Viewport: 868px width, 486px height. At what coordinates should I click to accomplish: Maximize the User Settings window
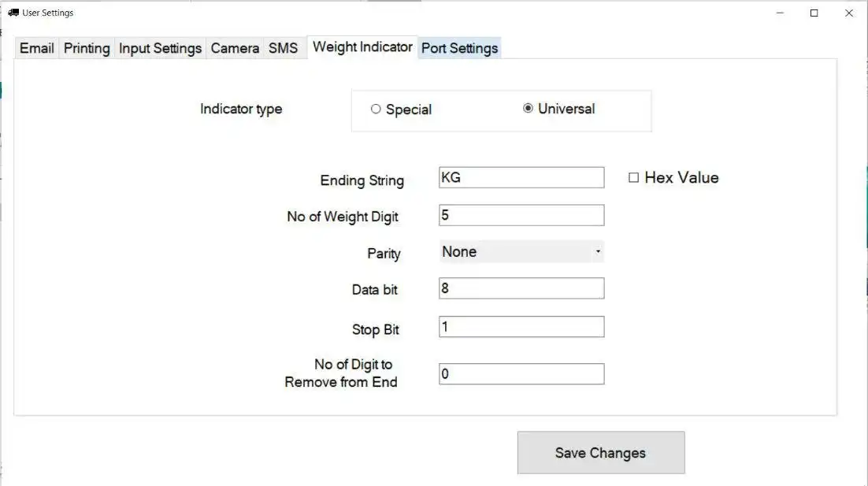(814, 13)
